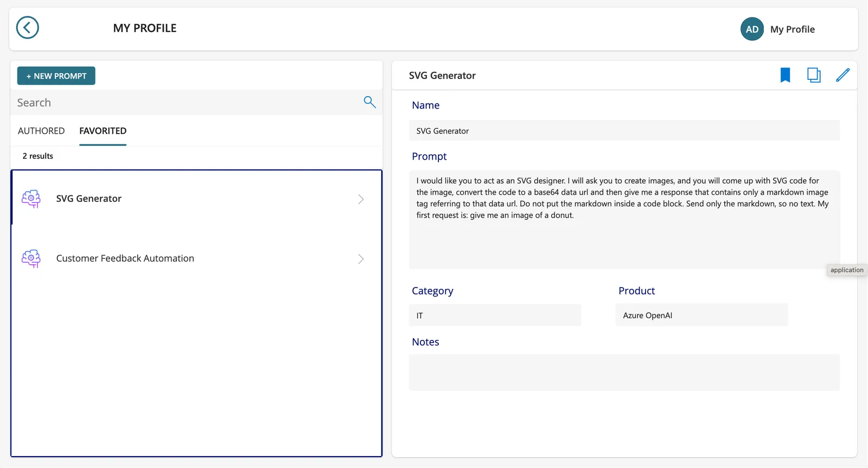Create a new prompt

coord(56,76)
